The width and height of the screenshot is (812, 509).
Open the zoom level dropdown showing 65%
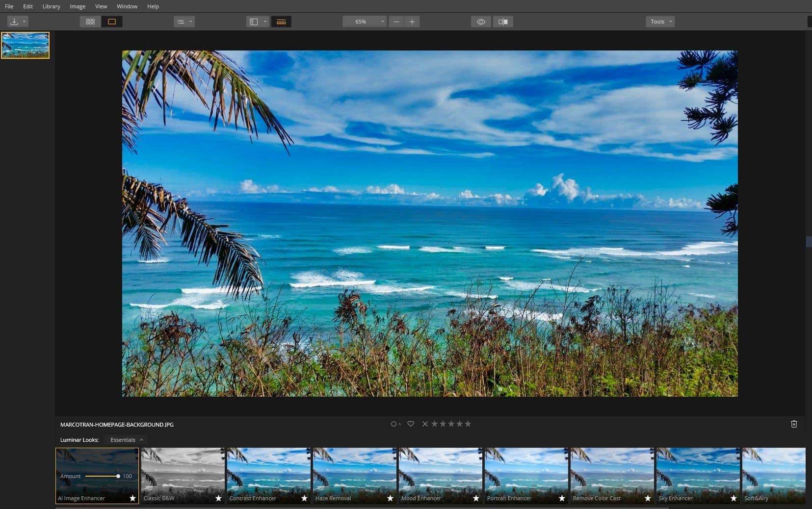click(x=364, y=21)
